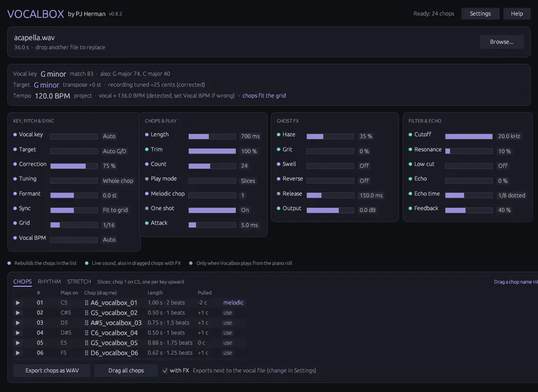This screenshot has height=392, width=538.
Task: Click the Length slider at 700 ms
Action: [x=212, y=136]
